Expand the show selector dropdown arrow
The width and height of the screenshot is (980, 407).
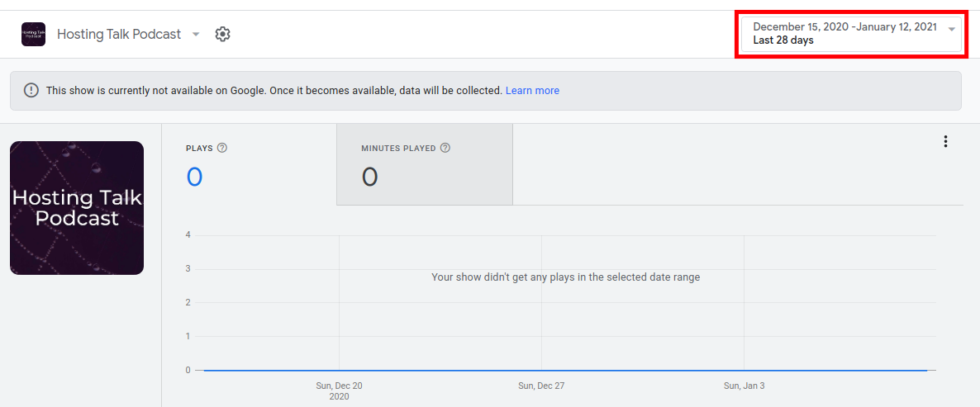196,34
